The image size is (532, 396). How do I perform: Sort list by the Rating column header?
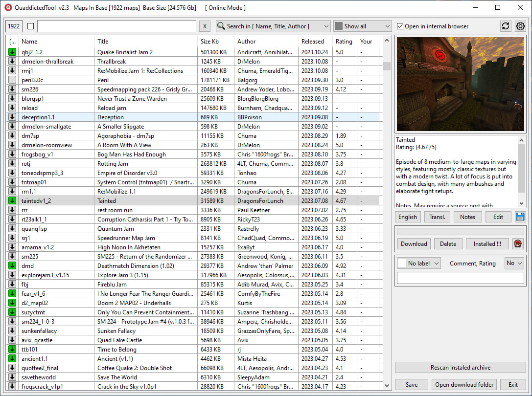coord(344,42)
